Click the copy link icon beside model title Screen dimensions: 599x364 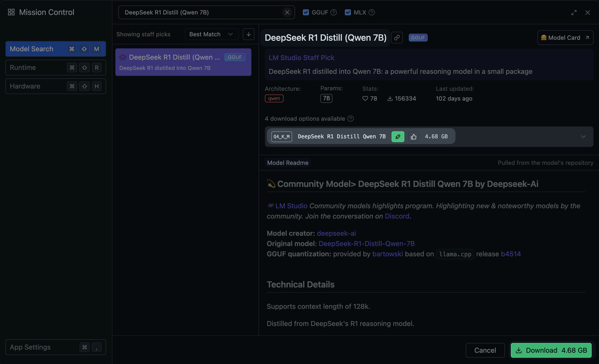click(397, 38)
